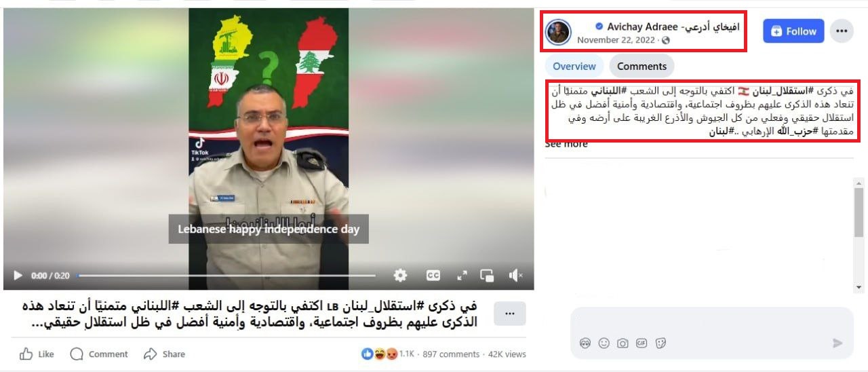Toggle closed captions CC

[x=433, y=276]
